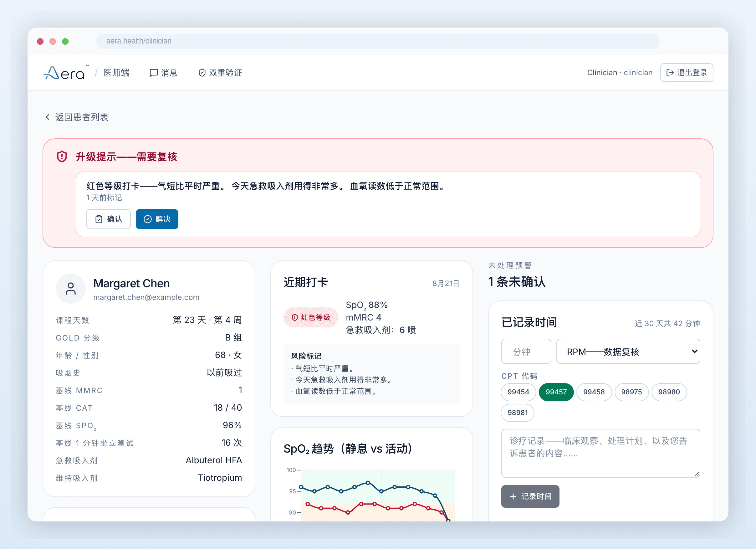Click the browser address bar aera.health/clinician
Screen dimensions: 756x549
tap(378, 41)
